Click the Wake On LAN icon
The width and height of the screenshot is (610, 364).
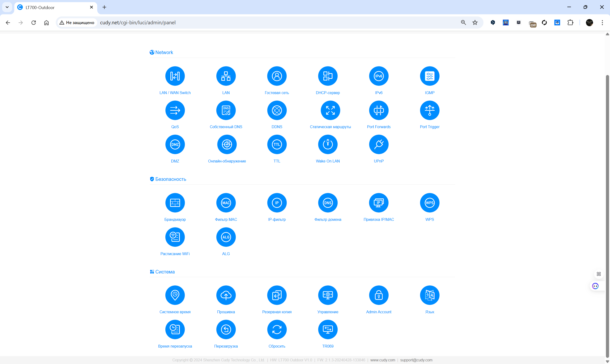tap(328, 144)
